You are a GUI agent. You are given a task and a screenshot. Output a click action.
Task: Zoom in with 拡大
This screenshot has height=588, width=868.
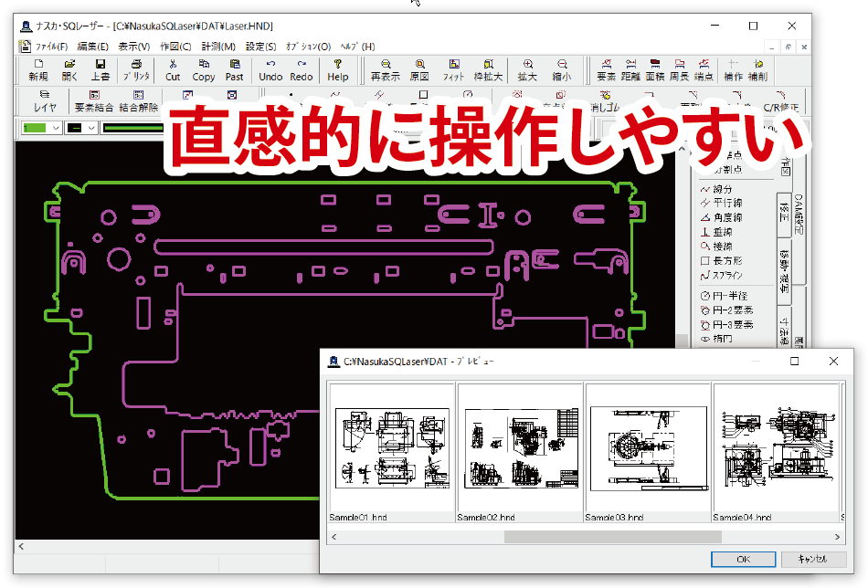point(527,70)
